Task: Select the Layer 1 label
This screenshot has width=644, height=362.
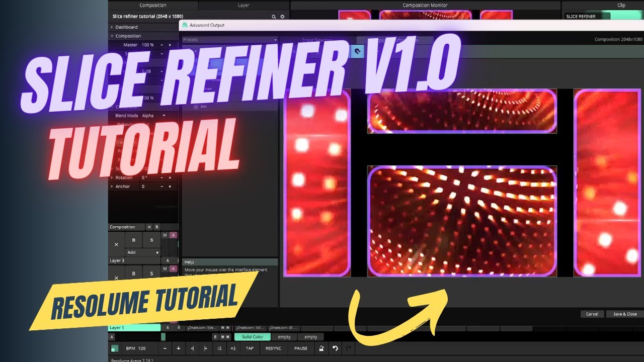Action: pyautogui.click(x=135, y=328)
